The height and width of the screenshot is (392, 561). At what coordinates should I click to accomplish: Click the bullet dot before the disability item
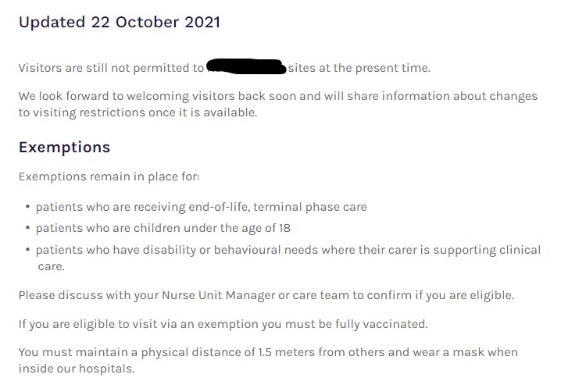pos(27,250)
